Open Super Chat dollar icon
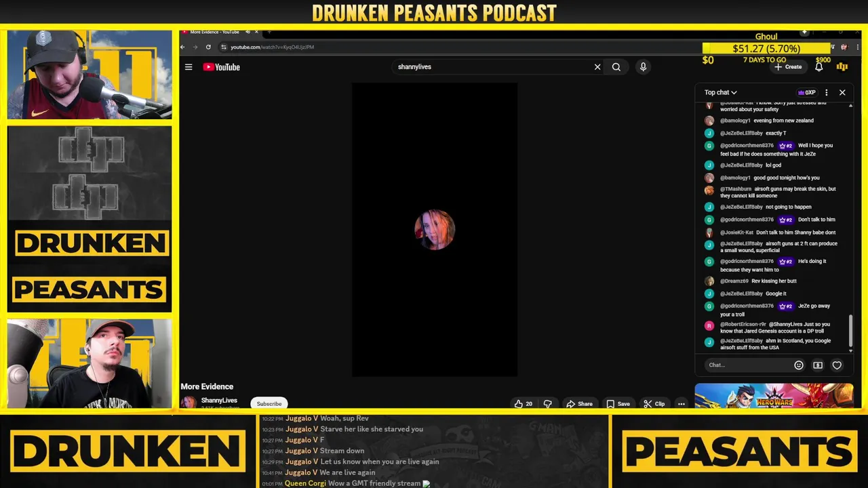 (818, 365)
